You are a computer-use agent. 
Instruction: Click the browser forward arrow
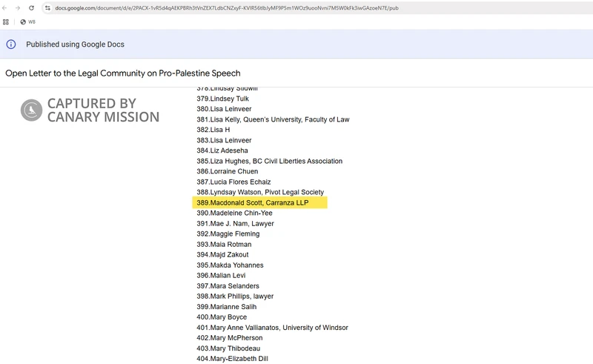[x=17, y=8]
